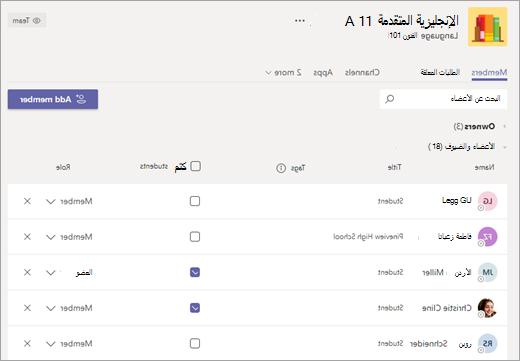This screenshot has width=520, height=361.
Task: Switch to the Channels tab
Action: point(362,72)
